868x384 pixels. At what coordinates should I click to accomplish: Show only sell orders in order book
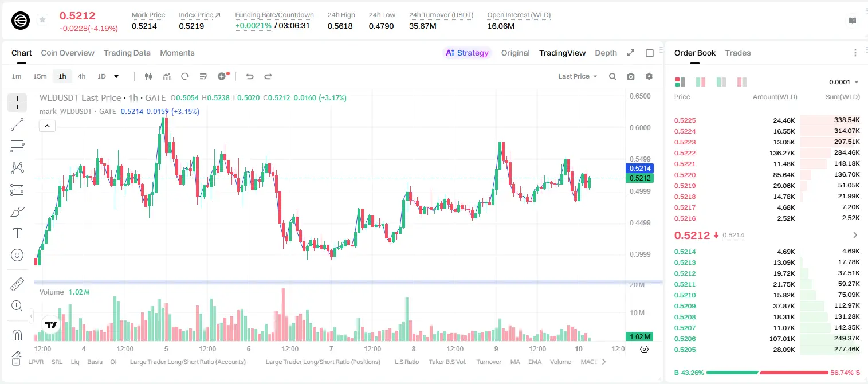pyautogui.click(x=741, y=82)
